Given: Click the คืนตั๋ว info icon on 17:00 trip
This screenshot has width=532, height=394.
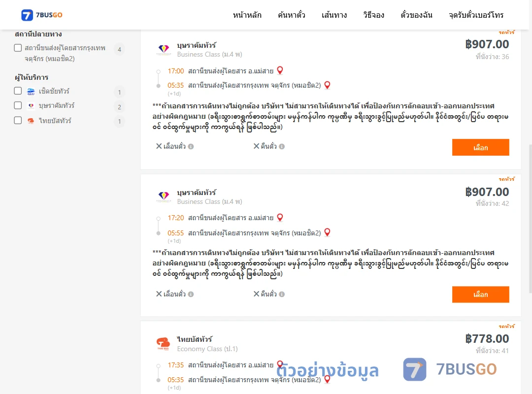Looking at the screenshot, I should click(282, 147).
